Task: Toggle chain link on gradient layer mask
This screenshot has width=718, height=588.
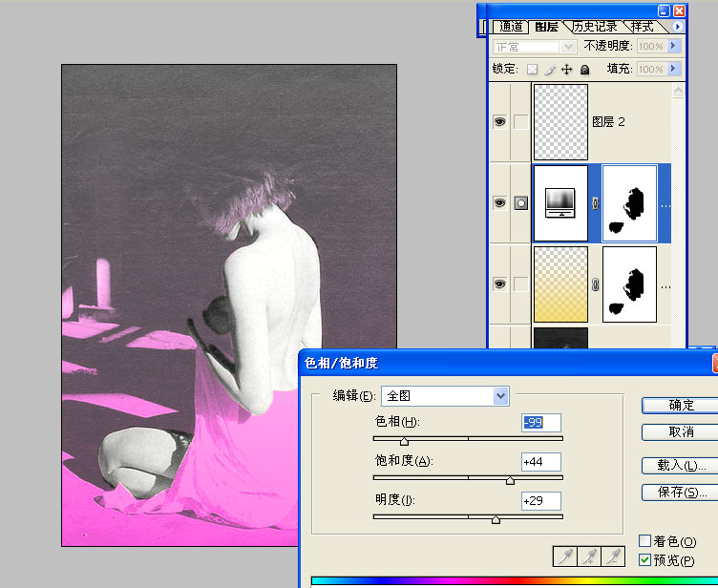Action: tap(595, 284)
